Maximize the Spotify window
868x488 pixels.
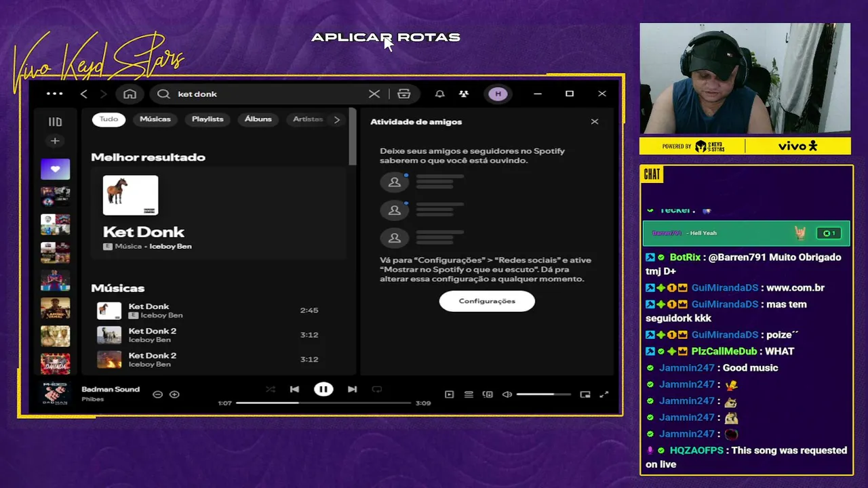(x=570, y=94)
